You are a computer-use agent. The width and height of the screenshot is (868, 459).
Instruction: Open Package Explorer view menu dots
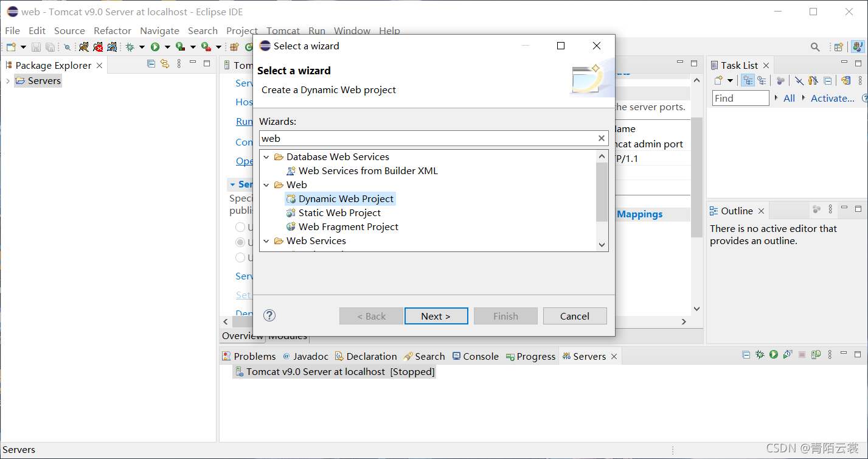179,63
